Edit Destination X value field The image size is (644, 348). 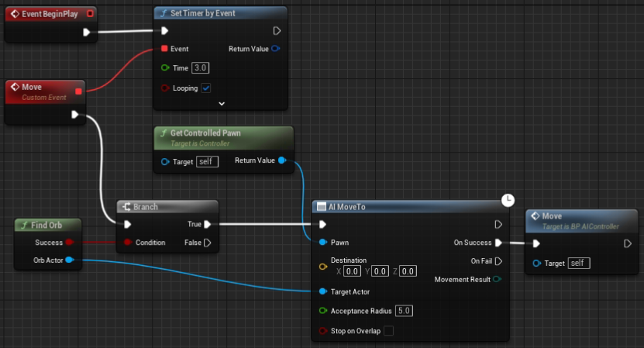(353, 271)
